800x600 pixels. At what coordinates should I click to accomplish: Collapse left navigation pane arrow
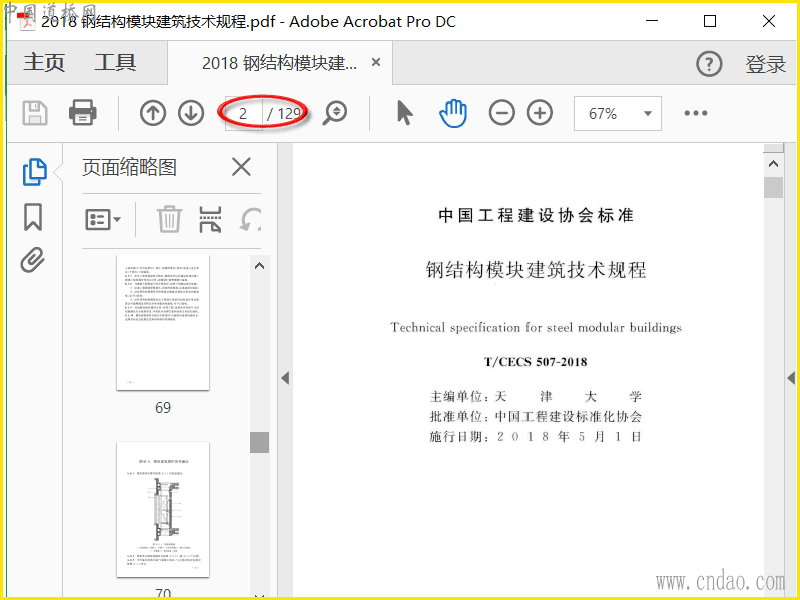click(x=285, y=378)
